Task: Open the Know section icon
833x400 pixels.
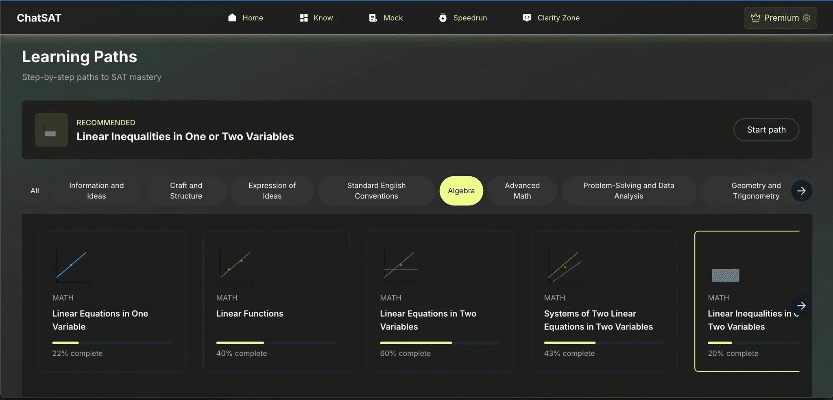Action: click(303, 18)
